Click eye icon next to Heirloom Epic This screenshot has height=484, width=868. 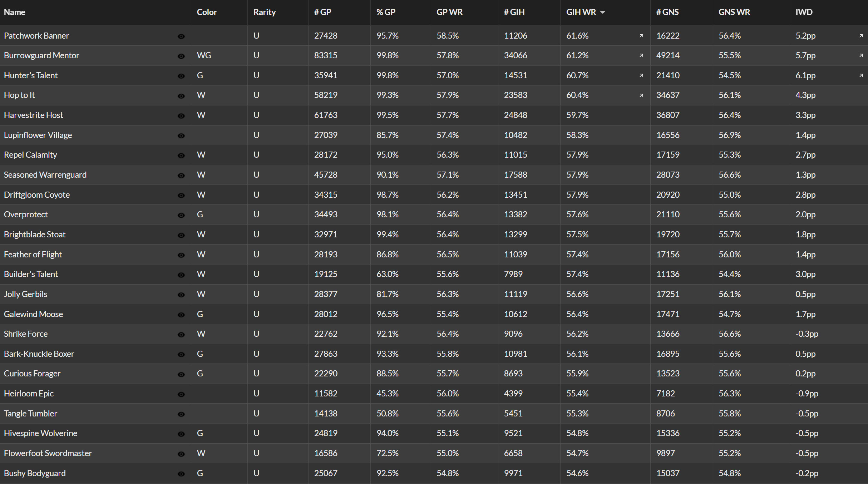pos(181,394)
